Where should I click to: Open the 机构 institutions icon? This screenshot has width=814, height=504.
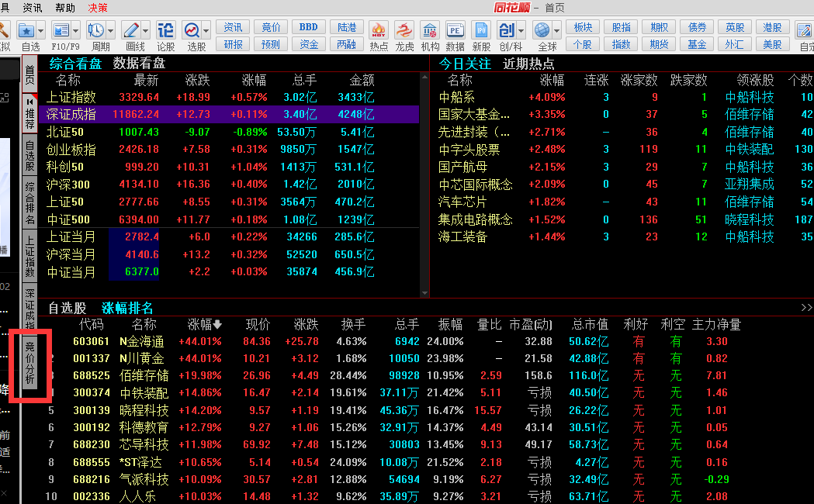click(430, 30)
